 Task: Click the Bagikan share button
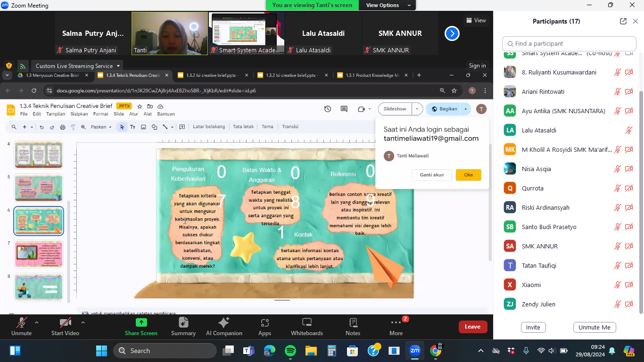click(444, 109)
